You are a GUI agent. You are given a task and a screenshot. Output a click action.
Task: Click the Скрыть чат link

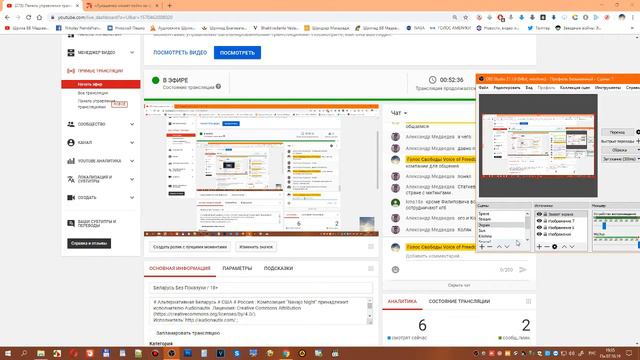point(459,285)
